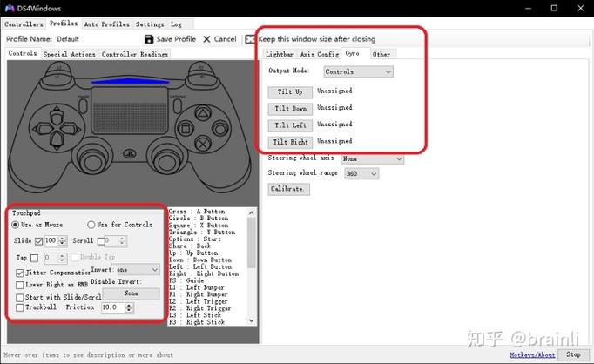
Task: Enable Lower Right as RMB checkbox
Action: click(x=20, y=285)
